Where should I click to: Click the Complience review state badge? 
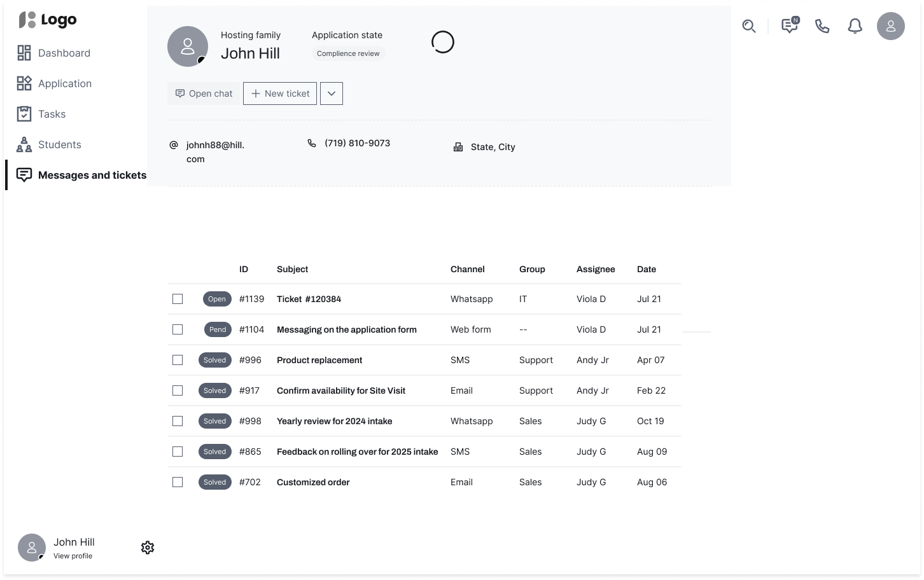pos(348,54)
